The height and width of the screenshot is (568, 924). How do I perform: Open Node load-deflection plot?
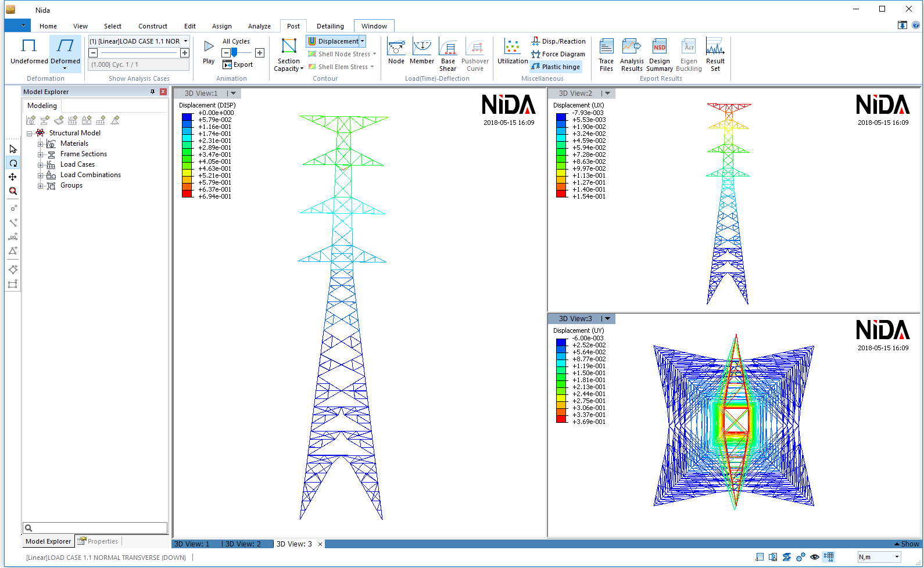[396, 52]
